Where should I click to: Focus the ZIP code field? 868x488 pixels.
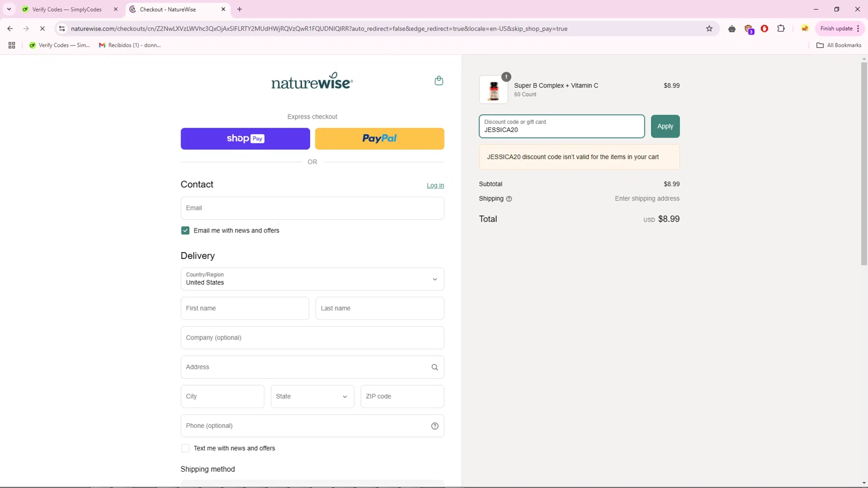tap(402, 397)
